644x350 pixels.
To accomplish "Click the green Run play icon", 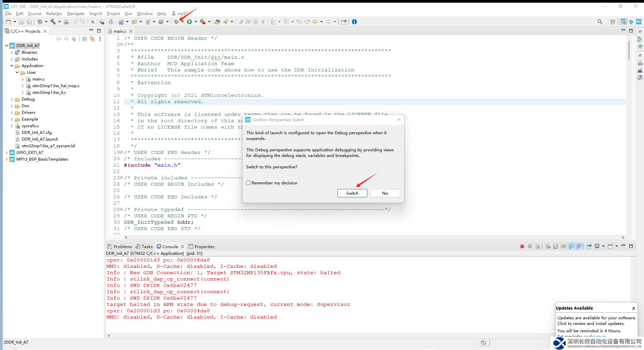I will coord(189,22).
